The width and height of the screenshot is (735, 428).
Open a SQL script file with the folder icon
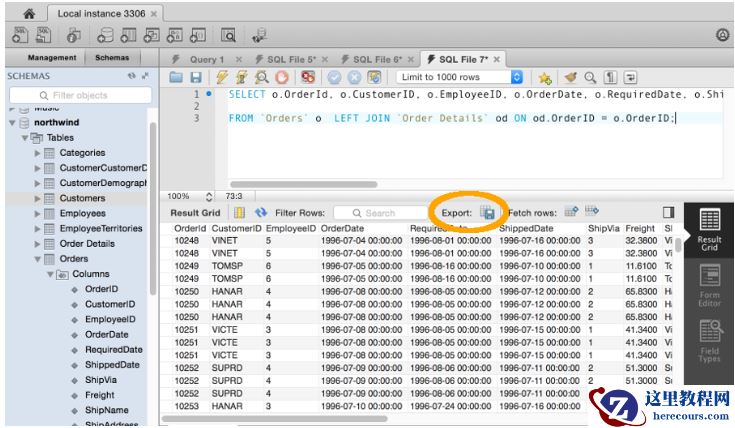pyautogui.click(x=176, y=77)
